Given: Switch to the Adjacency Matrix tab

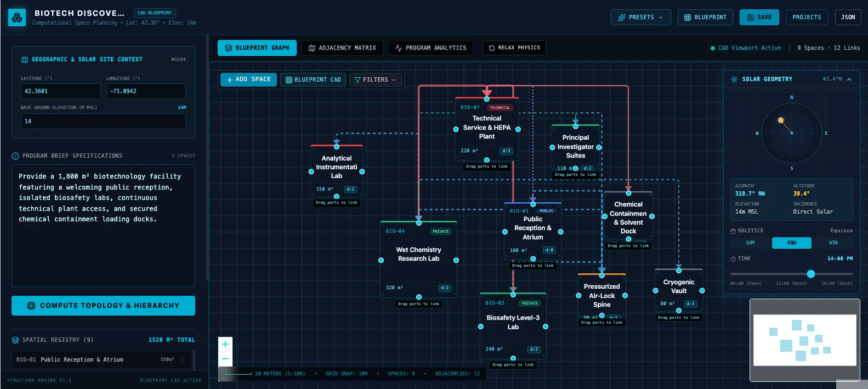Looking at the screenshot, I should tap(342, 48).
